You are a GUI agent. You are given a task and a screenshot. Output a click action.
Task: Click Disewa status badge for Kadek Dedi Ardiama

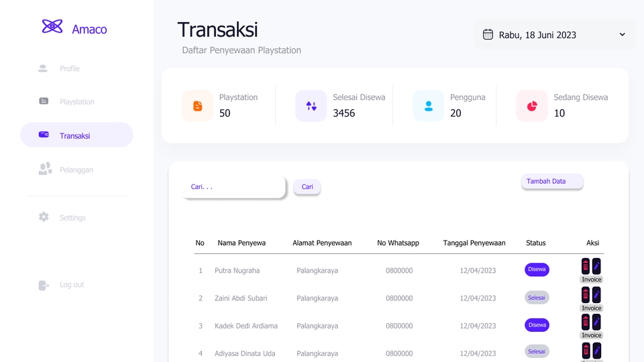[537, 325]
